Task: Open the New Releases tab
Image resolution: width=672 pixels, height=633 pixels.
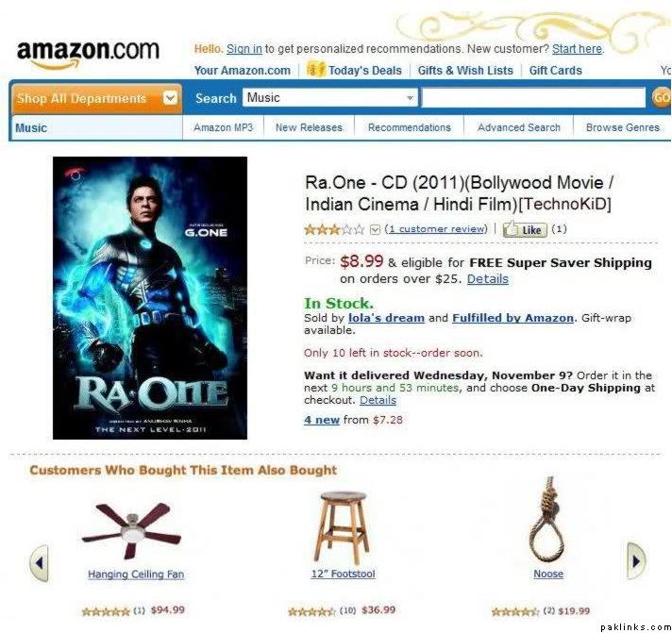Action: click(309, 127)
